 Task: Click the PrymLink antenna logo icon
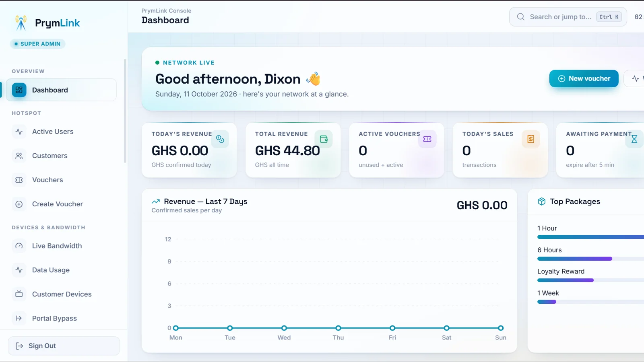(21, 23)
